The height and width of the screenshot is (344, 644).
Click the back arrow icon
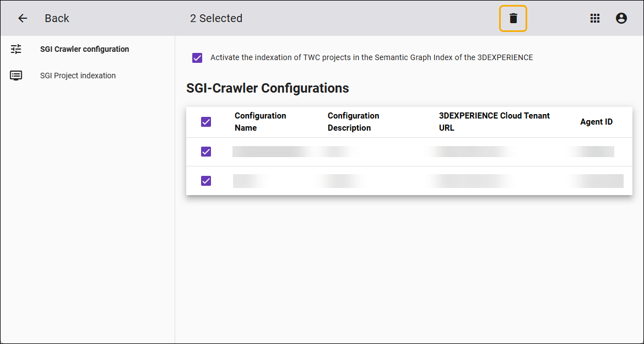[x=23, y=18]
